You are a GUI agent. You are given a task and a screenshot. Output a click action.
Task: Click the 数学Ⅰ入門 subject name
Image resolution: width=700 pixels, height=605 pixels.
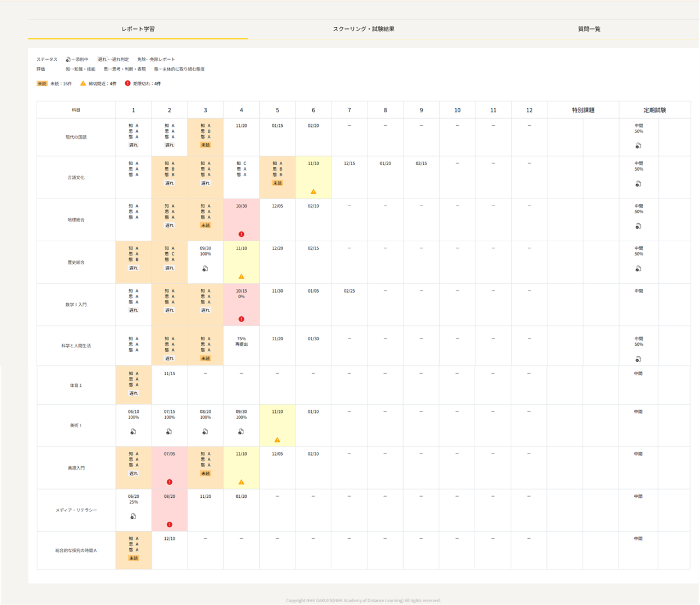(x=76, y=305)
